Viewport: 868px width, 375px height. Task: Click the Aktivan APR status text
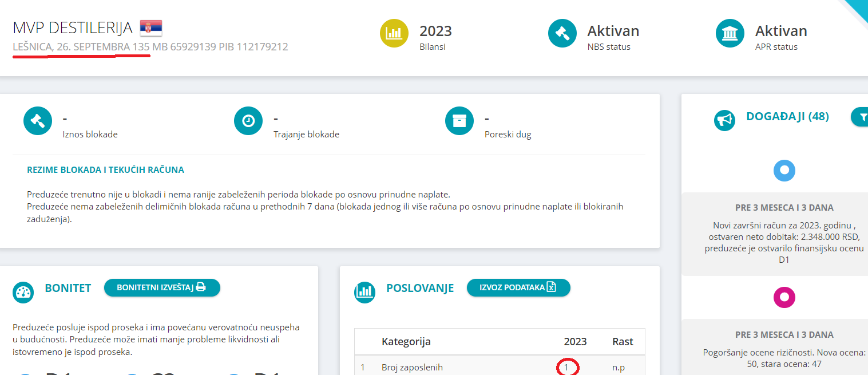pyautogui.click(x=781, y=31)
